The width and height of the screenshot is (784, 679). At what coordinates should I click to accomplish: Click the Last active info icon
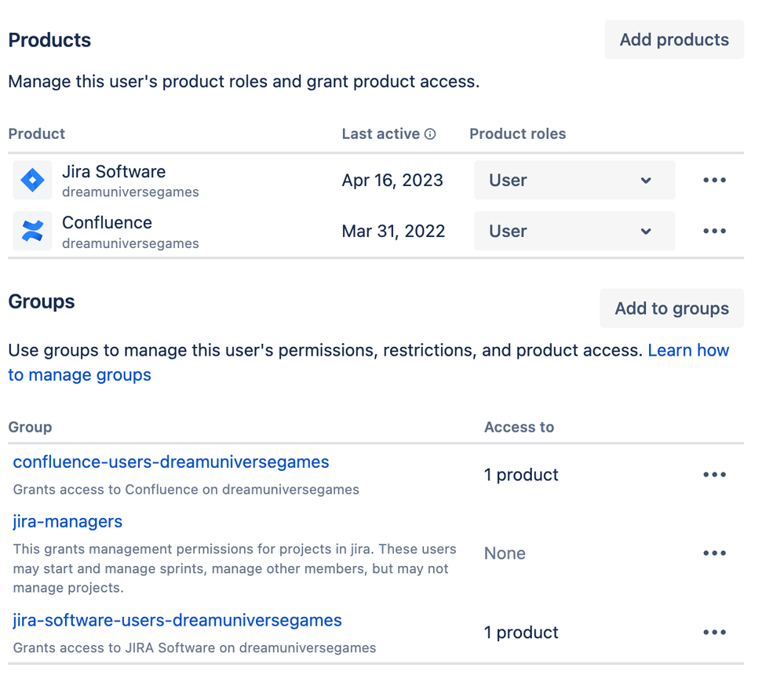[x=430, y=134]
